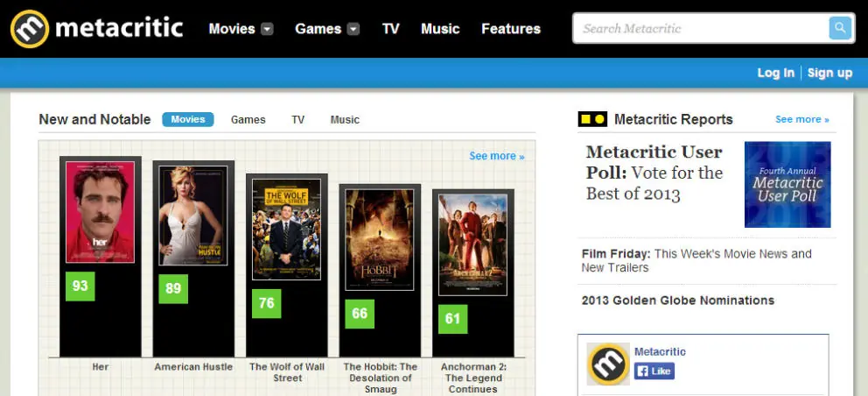Expand the Games dropdown arrow

(353, 29)
